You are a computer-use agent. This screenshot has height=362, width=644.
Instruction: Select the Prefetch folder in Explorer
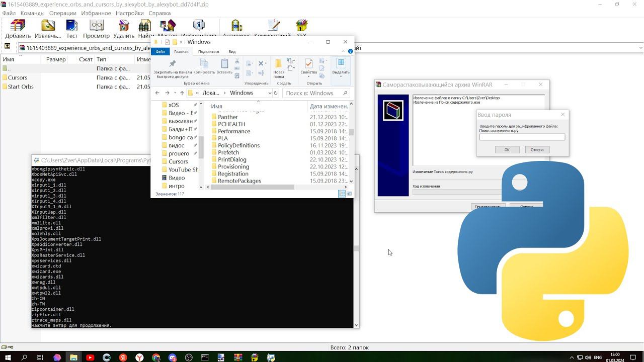[228, 152]
